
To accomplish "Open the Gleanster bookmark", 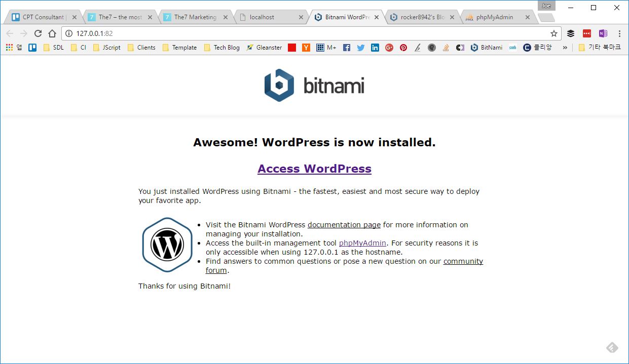I will click(x=264, y=48).
